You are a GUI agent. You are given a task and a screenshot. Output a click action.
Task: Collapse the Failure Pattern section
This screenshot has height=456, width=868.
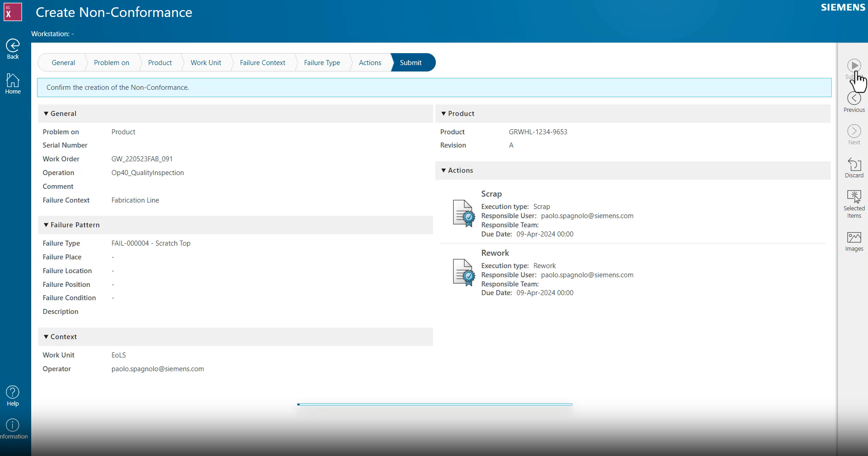46,225
